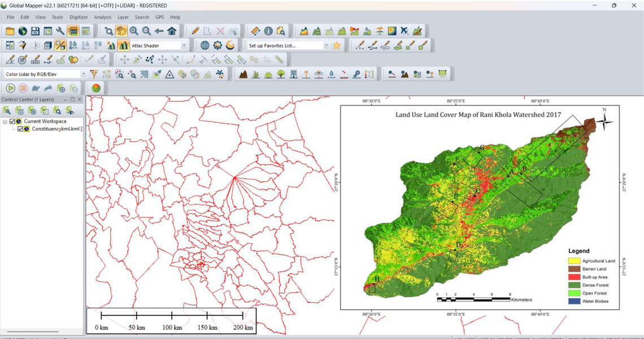Viewport: 644px width, 339px height.
Task: Click the View Shed tool icon
Action: pos(354,31)
